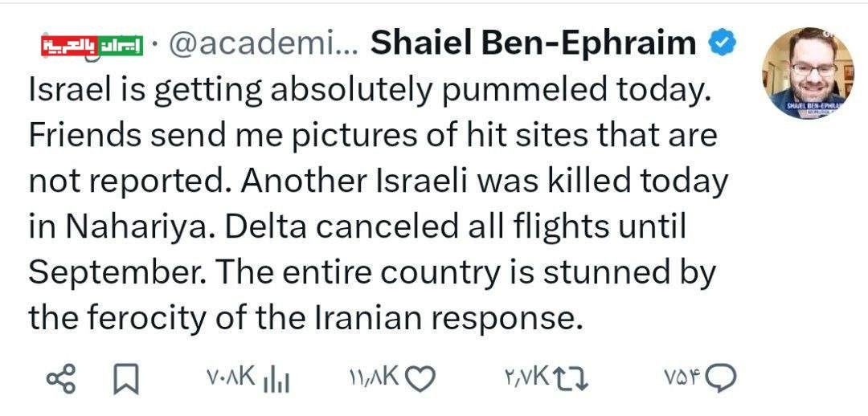Viewport: 868px width, 416px height.
Task: Open view analytics bar-chart icon
Action: point(276,377)
